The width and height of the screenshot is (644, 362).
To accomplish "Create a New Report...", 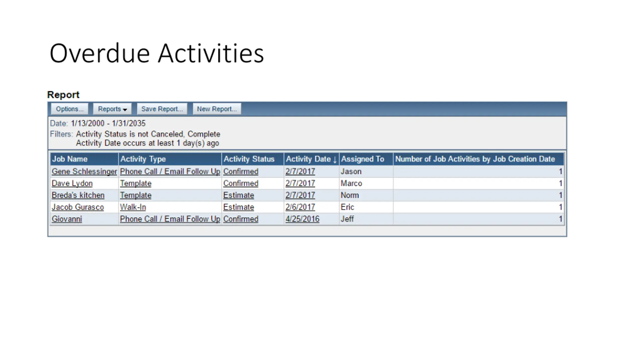I will coord(217,109).
